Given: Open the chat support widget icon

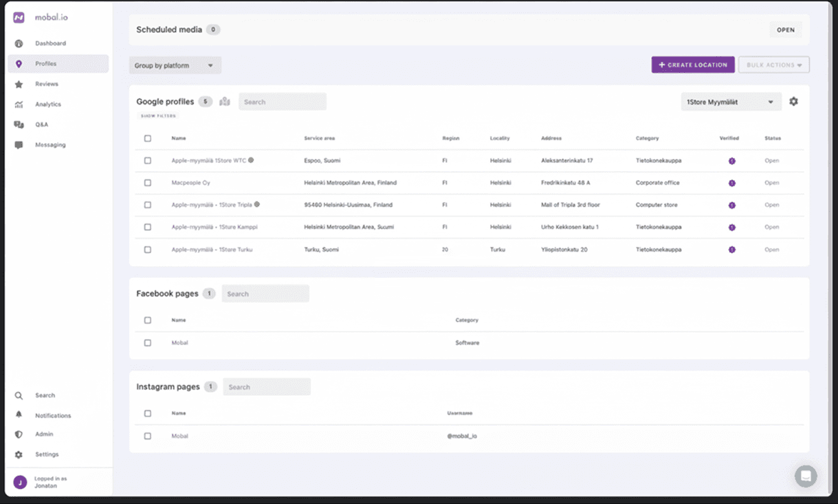Looking at the screenshot, I should coord(806,476).
